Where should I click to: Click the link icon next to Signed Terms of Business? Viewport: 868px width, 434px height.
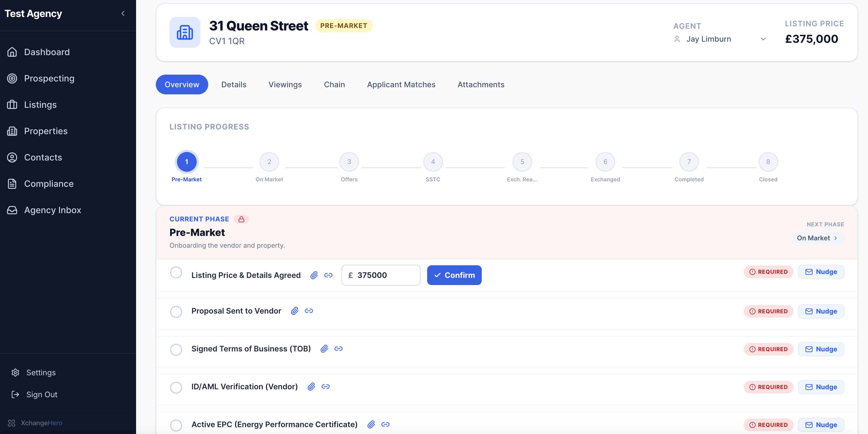tap(339, 349)
